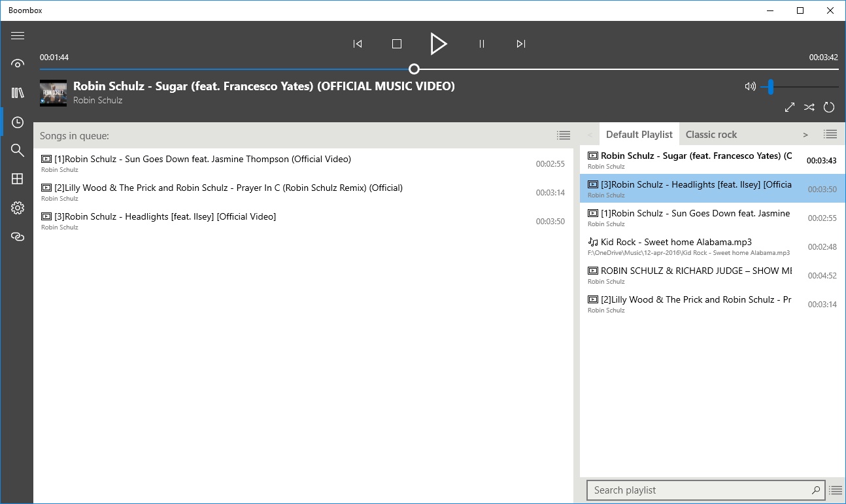Click the link/connect icon in sidebar
The height and width of the screenshot is (504, 846).
tap(17, 236)
